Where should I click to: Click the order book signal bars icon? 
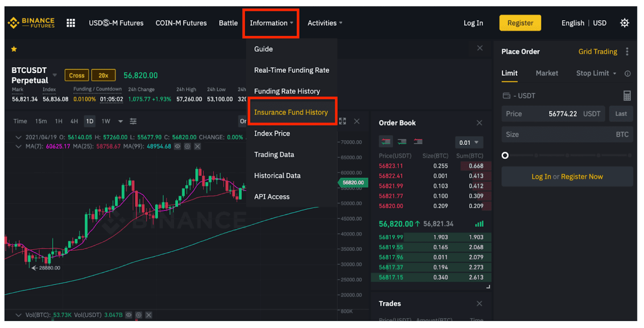coord(479,224)
